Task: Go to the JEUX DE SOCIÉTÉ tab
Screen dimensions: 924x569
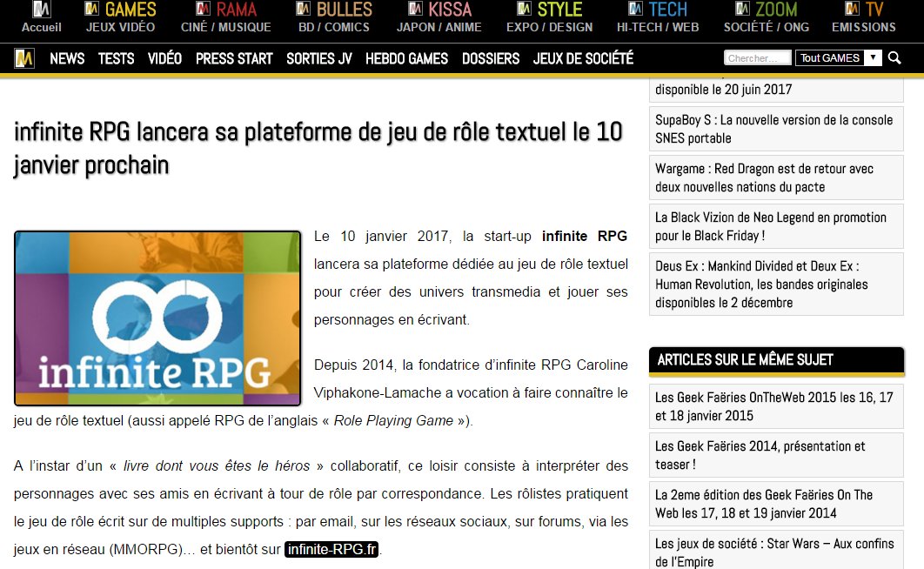Action: point(584,58)
